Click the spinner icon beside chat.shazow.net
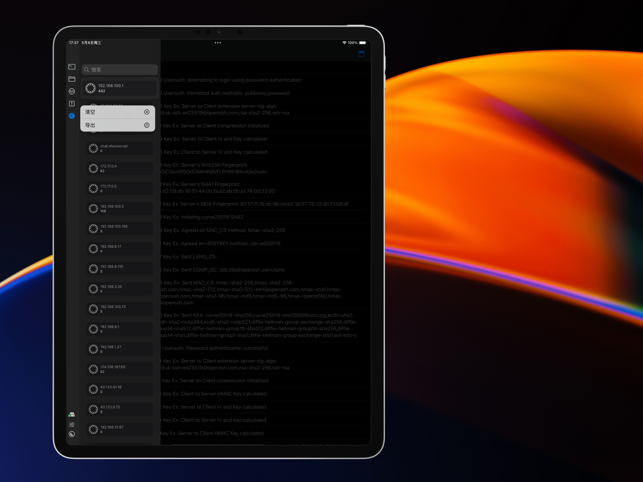Screen dimensions: 643x482 tap(93, 148)
